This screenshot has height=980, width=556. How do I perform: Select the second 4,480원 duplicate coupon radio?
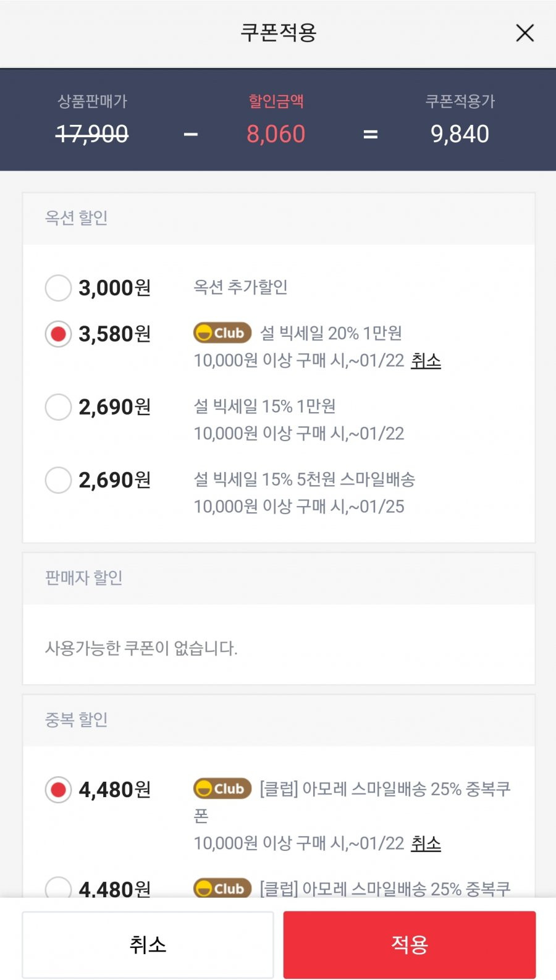click(x=58, y=887)
